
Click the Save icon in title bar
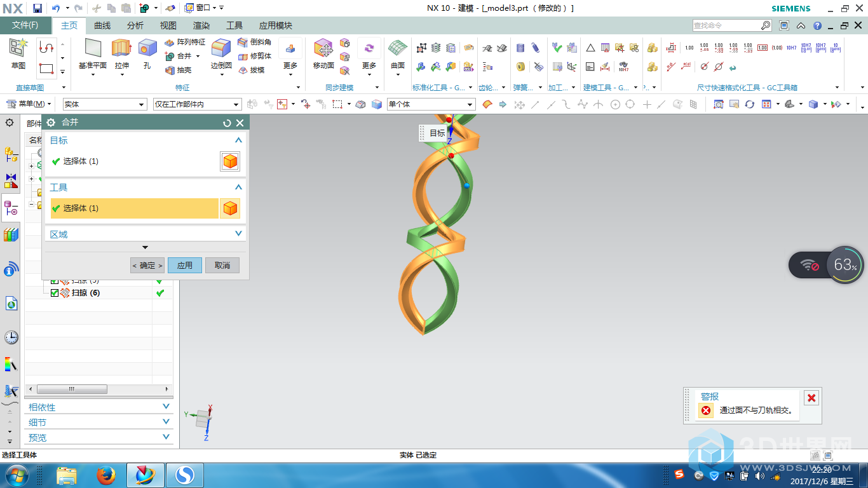click(x=37, y=8)
